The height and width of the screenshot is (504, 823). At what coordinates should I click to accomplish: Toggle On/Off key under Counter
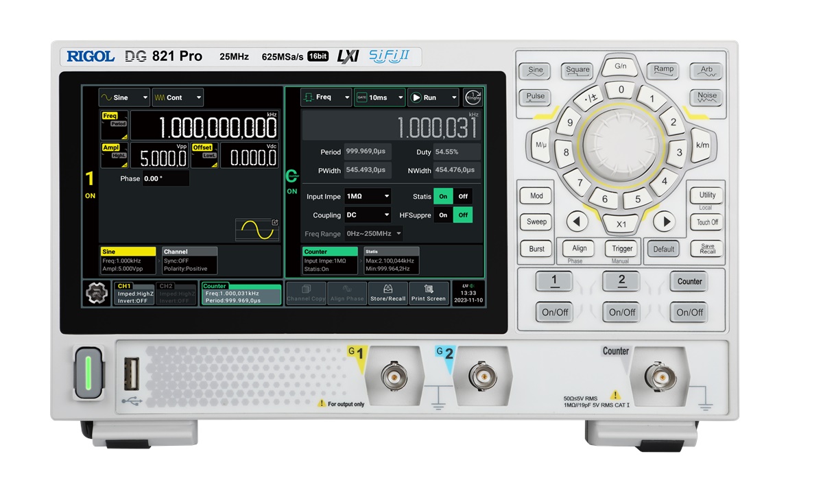[x=689, y=312]
